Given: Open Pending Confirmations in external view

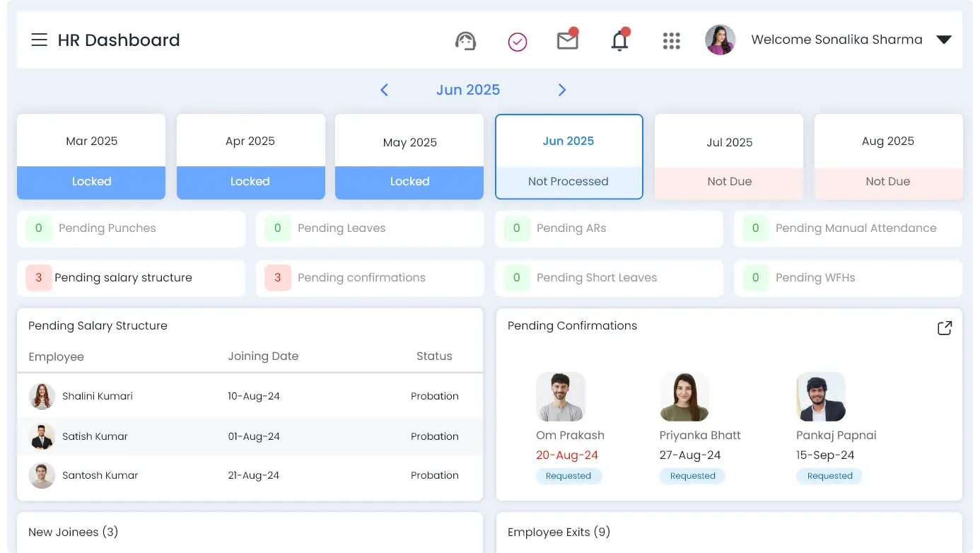Looking at the screenshot, I should (944, 328).
